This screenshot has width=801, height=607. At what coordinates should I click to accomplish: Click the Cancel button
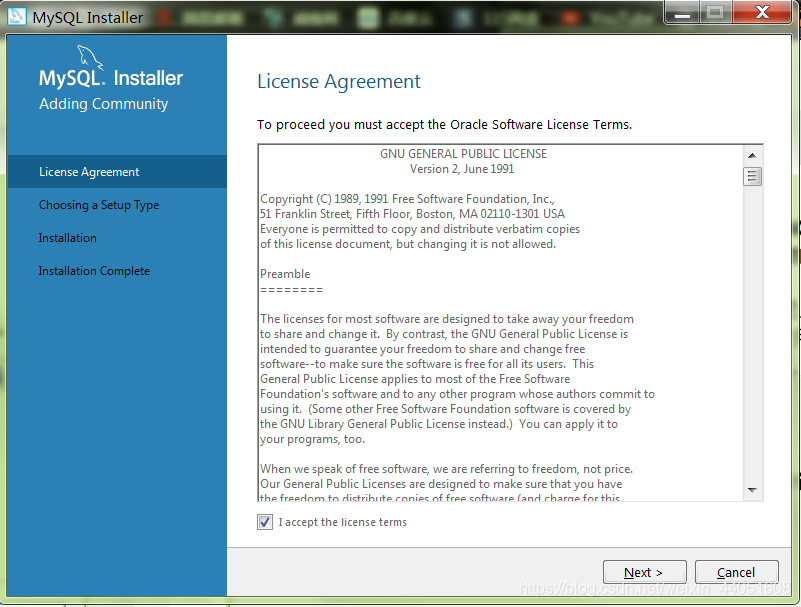click(736, 572)
